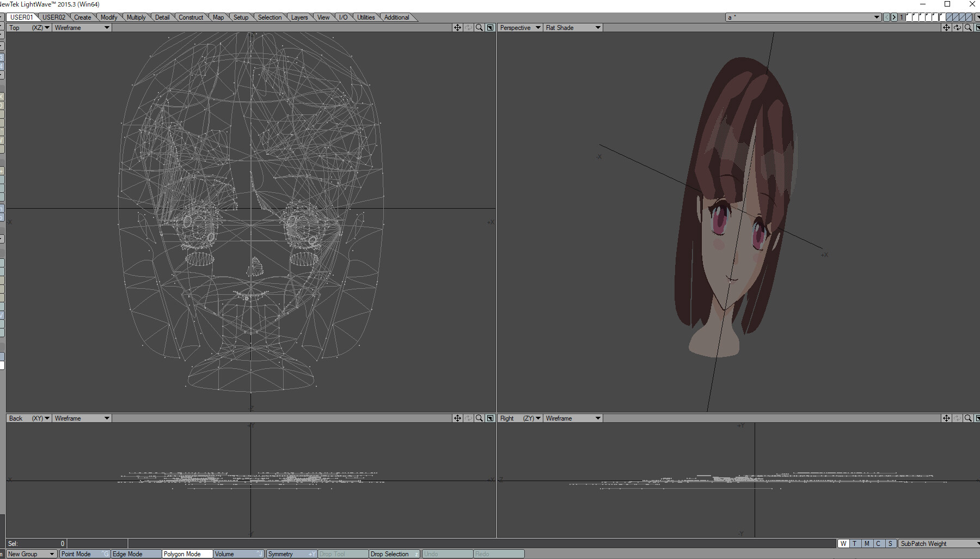This screenshot has height=559, width=980.
Task: Activate Polygon Mode
Action: [x=187, y=554]
